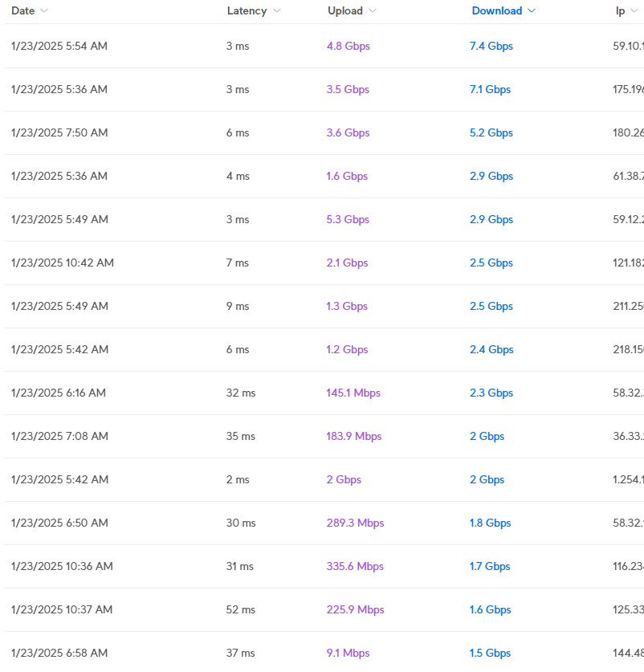Click the 5.3 Gbps upload value
The width and height of the screenshot is (644, 672).
pyautogui.click(x=348, y=220)
